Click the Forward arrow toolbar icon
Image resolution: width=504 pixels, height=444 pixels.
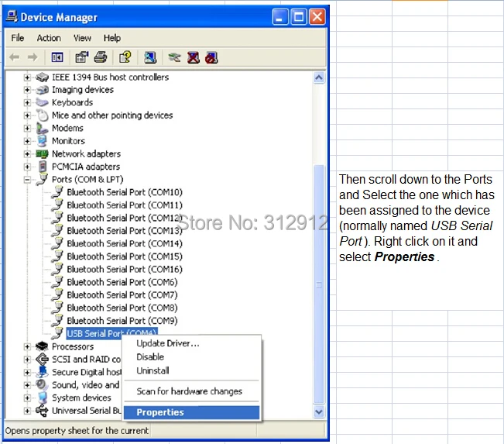click(x=33, y=57)
